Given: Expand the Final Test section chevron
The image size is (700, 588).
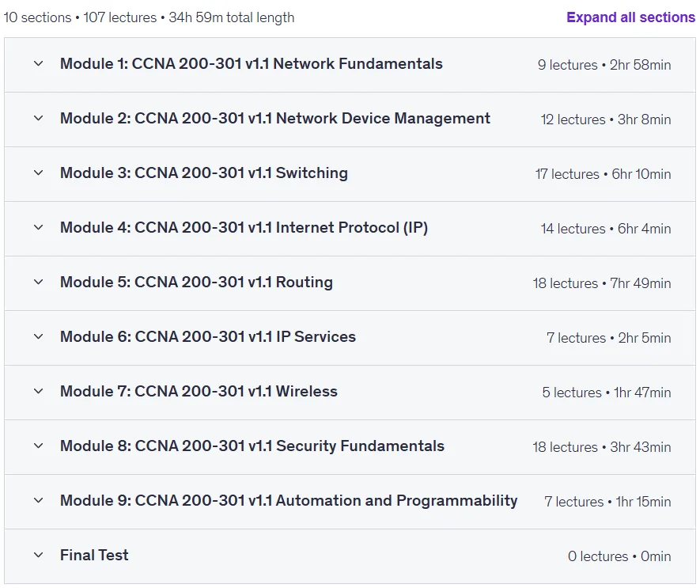Looking at the screenshot, I should (39, 555).
